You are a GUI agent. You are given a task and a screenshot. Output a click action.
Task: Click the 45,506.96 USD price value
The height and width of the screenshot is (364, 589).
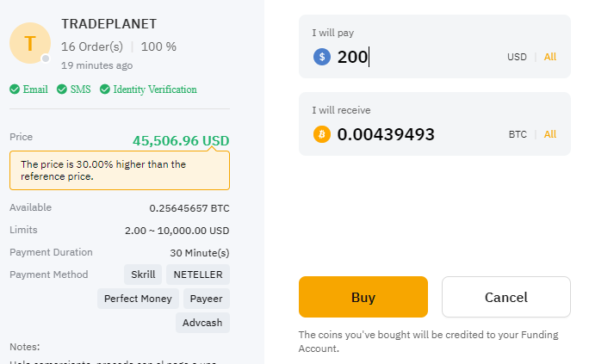point(181,141)
